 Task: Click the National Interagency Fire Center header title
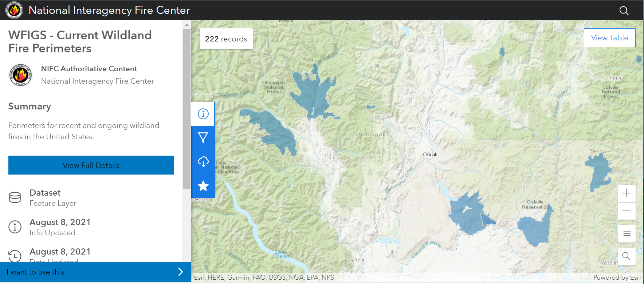tap(109, 10)
